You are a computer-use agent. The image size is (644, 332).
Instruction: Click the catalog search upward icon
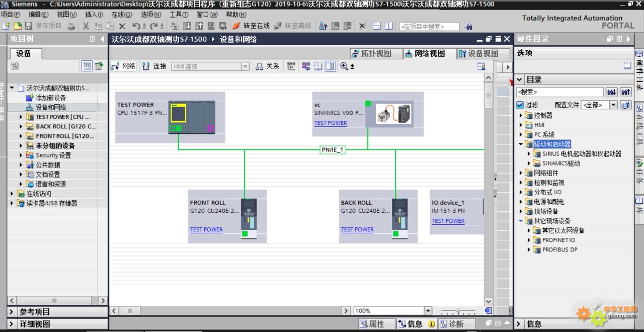click(x=626, y=92)
